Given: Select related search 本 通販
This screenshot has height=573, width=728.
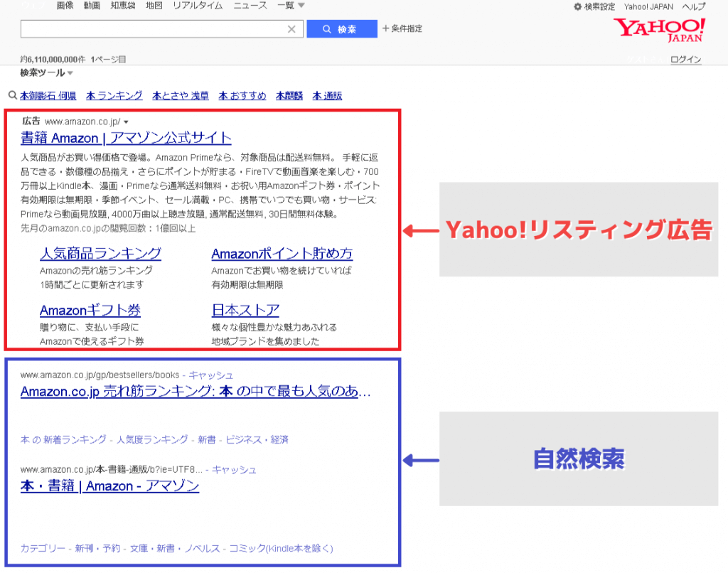Looking at the screenshot, I should click(327, 96).
